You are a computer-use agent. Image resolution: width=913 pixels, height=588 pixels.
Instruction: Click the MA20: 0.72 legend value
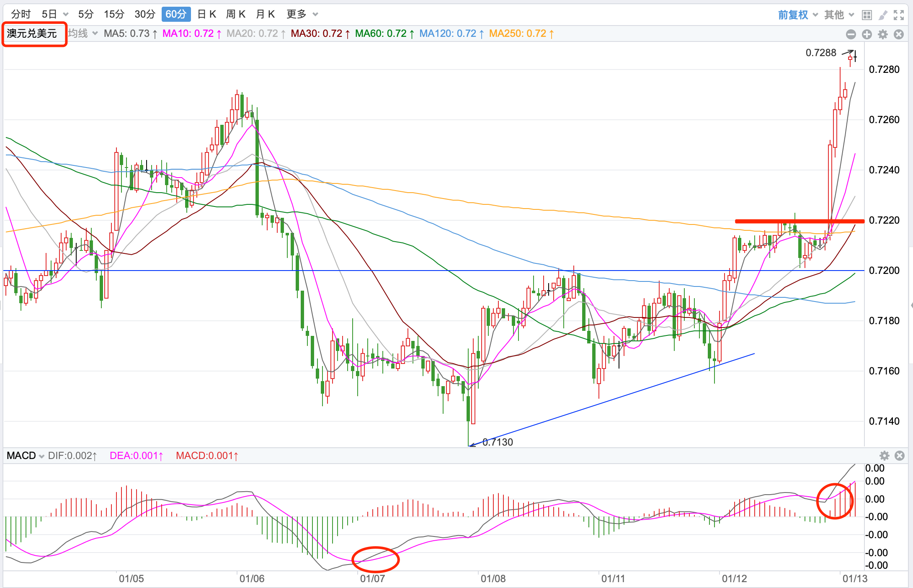[256, 34]
